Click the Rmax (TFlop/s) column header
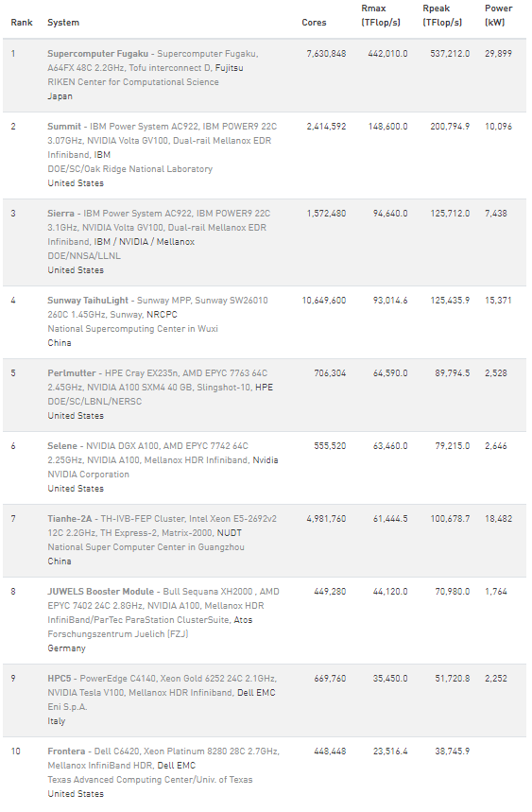This screenshot has height=812, width=532. tap(381, 15)
